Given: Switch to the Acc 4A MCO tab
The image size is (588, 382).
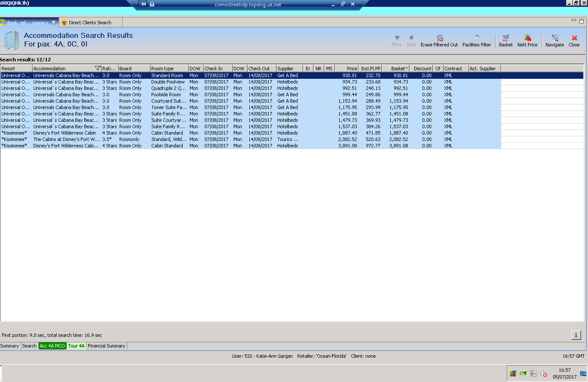Looking at the screenshot, I should coord(52,346).
